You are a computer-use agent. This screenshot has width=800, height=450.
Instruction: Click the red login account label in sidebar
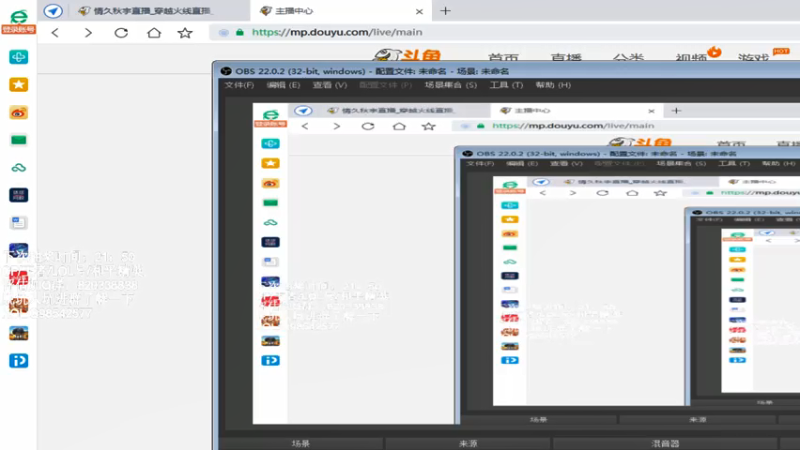pos(18,30)
